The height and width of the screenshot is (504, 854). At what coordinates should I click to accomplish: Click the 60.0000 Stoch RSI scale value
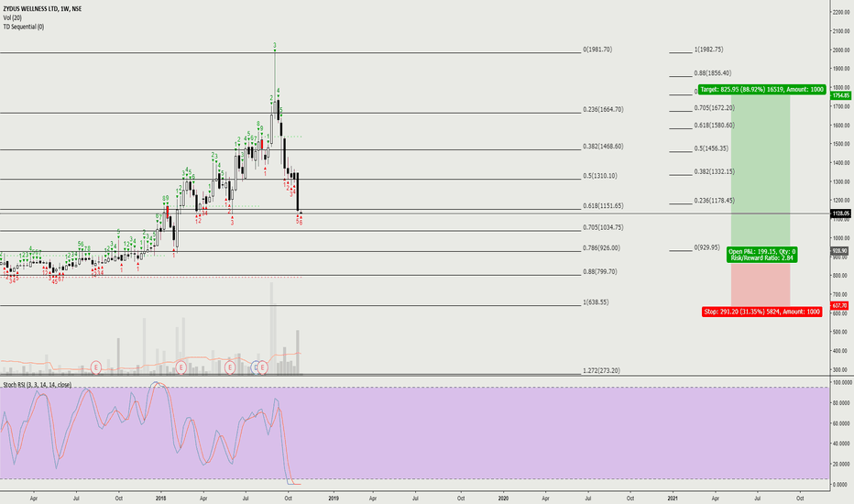pyautogui.click(x=841, y=423)
